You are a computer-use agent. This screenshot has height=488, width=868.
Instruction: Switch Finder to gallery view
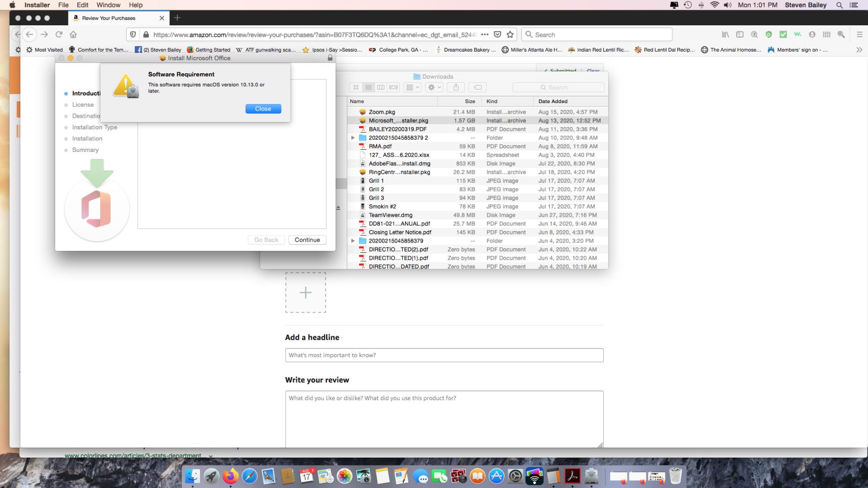[393, 87]
